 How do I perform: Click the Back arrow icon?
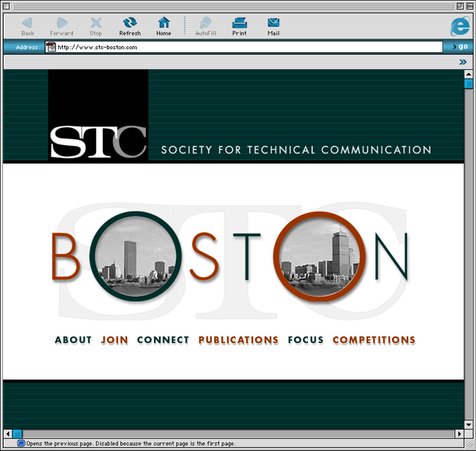tap(28, 23)
